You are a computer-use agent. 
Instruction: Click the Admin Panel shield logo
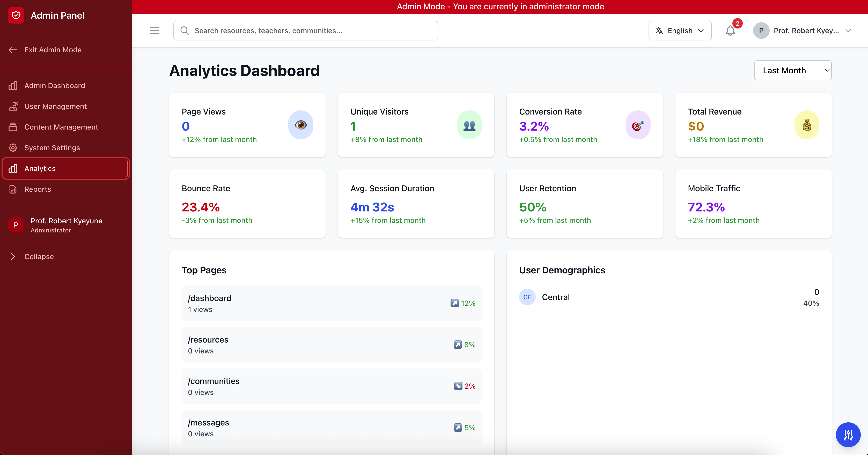click(x=16, y=15)
